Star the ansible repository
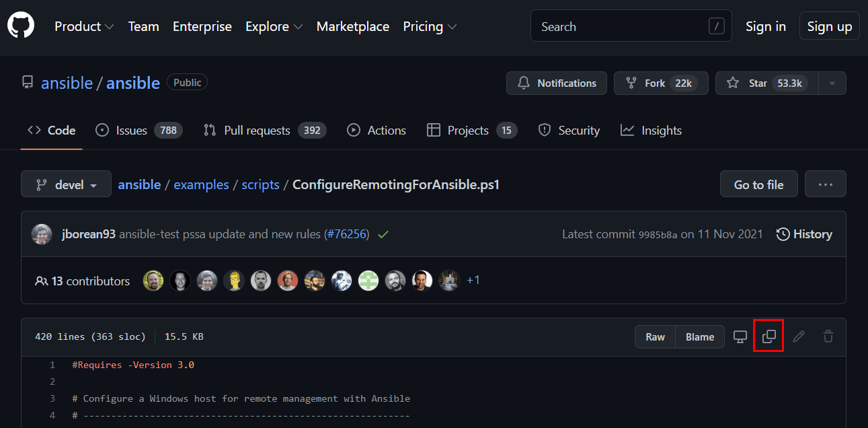 pyautogui.click(x=766, y=83)
